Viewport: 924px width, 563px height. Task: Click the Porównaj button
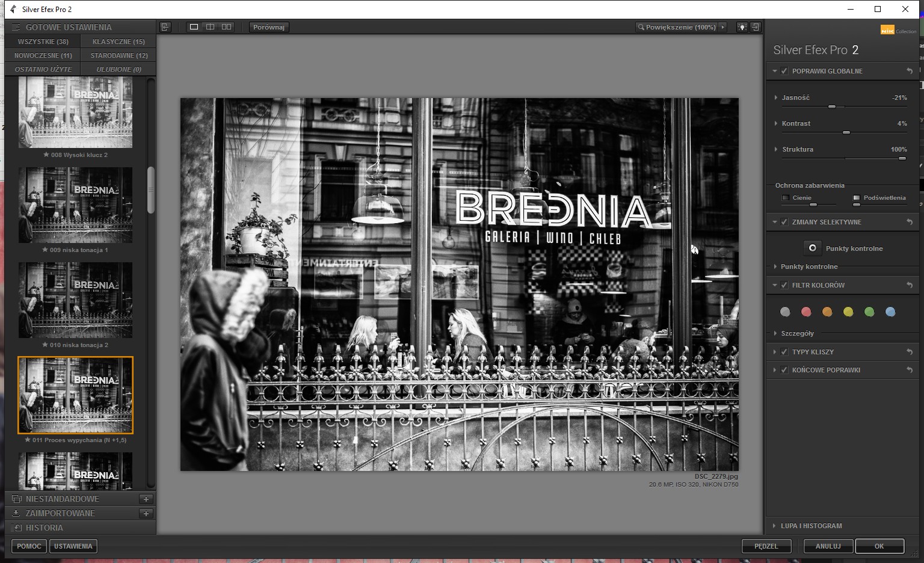pos(269,27)
